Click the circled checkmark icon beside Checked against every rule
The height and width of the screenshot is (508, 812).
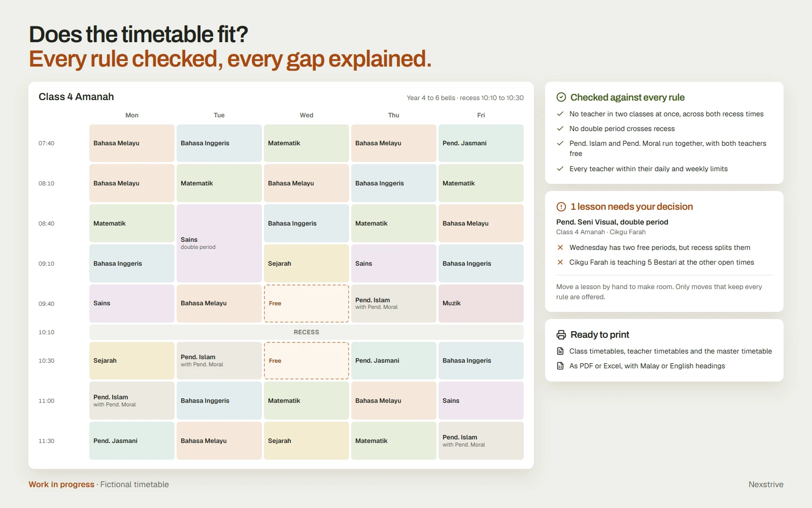561,97
